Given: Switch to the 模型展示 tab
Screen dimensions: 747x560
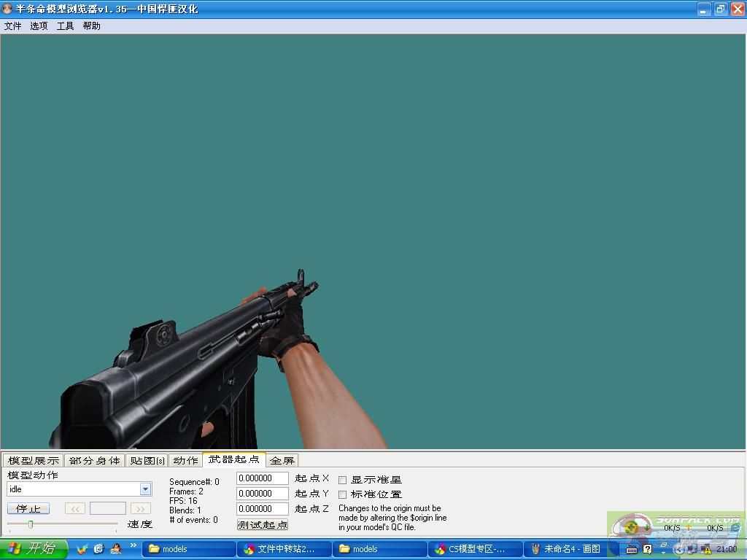Looking at the screenshot, I should (x=34, y=460).
